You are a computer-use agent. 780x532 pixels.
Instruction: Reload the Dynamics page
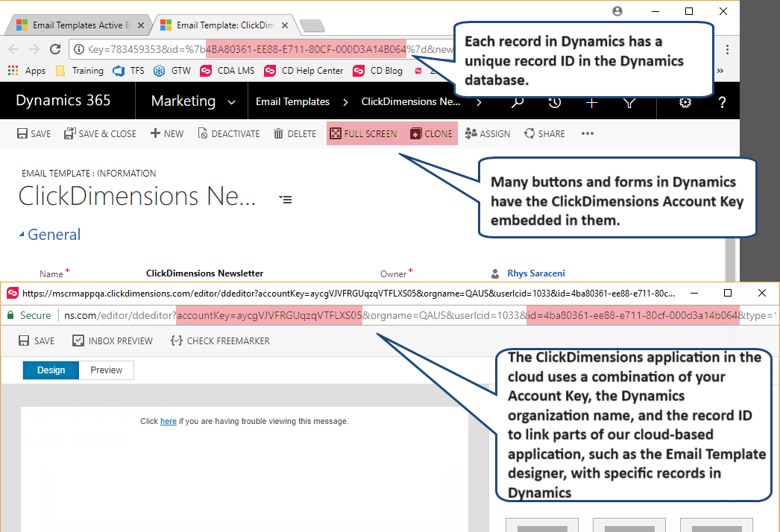pos(55,49)
